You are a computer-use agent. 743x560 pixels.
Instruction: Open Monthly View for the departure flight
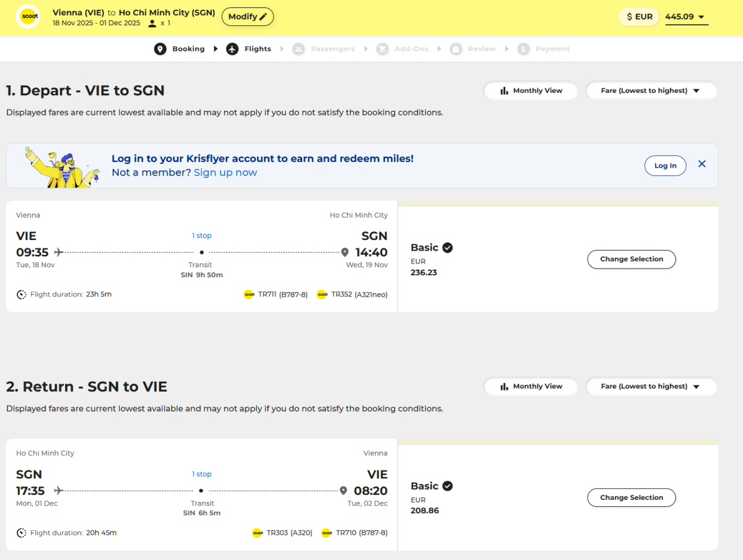pos(531,90)
